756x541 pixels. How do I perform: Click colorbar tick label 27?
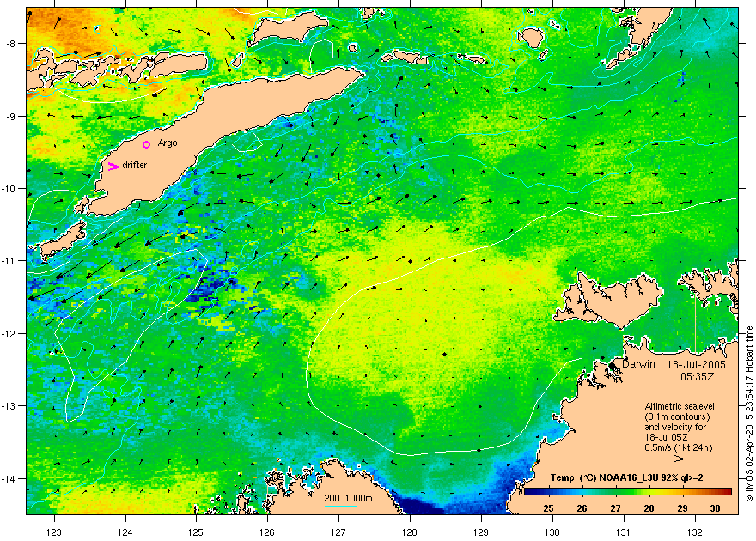click(x=615, y=508)
